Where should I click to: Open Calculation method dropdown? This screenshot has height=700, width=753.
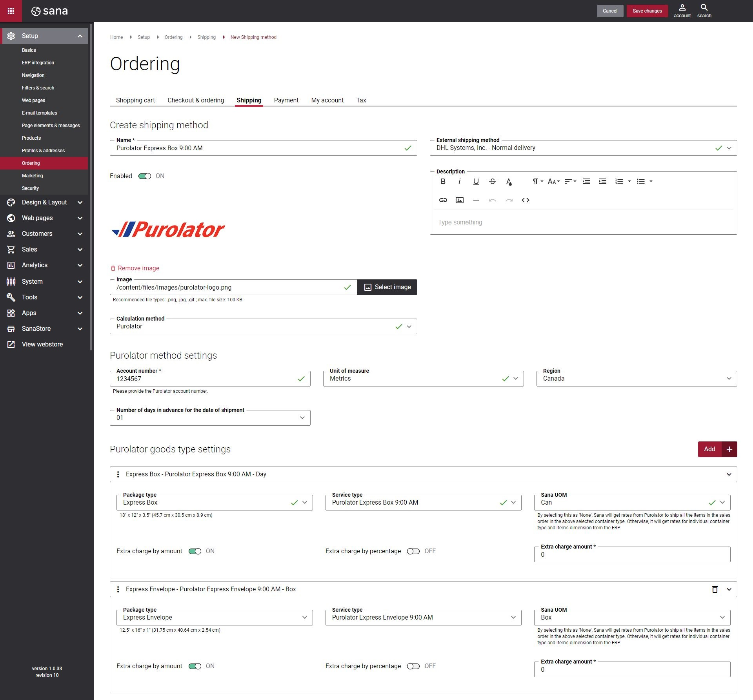(263, 326)
